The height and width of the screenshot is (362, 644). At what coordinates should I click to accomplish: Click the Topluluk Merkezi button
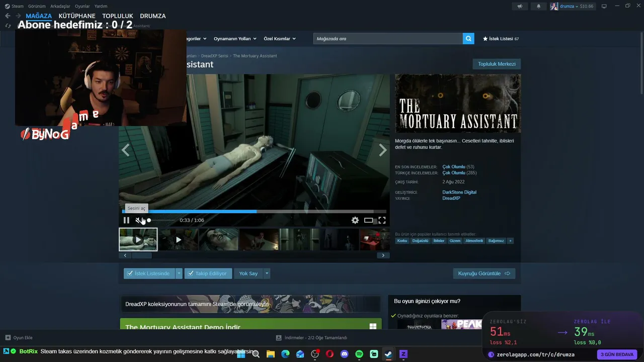click(497, 64)
